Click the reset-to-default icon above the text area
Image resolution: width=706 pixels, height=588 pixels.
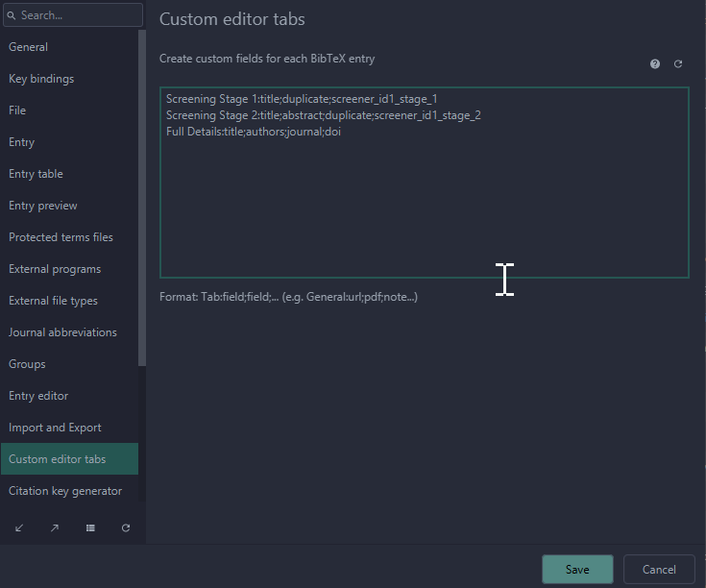678,63
